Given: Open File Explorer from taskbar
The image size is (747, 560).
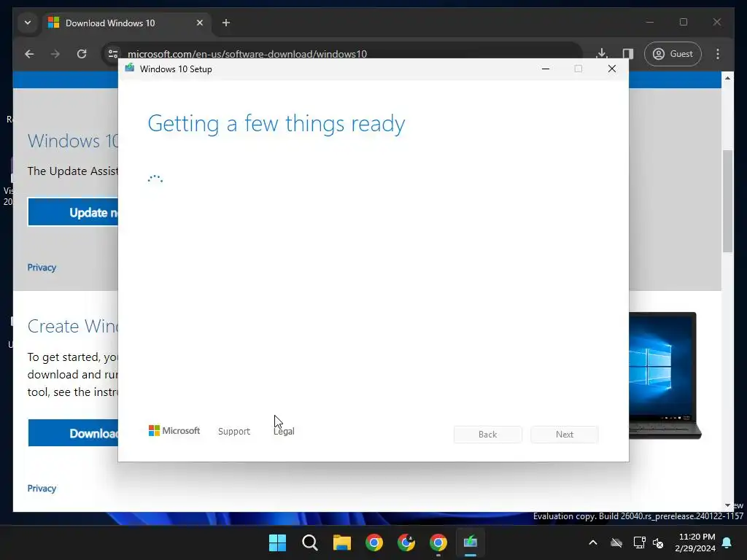Looking at the screenshot, I should coord(342,542).
